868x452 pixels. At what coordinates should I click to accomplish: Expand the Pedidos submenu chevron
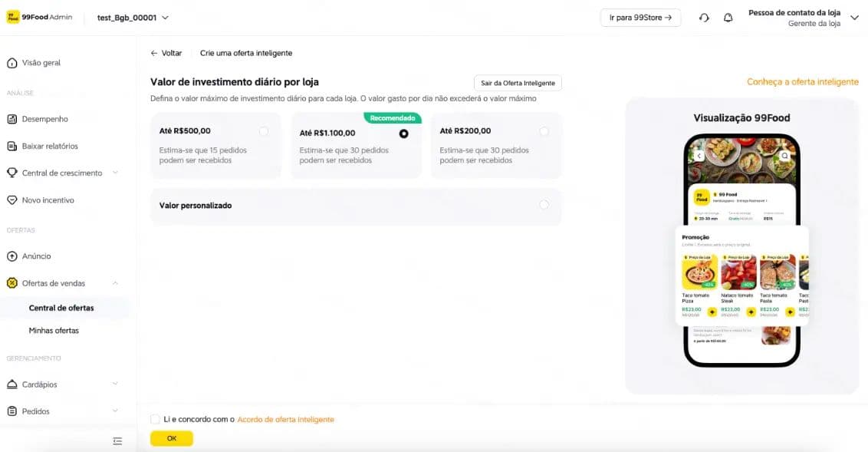tap(115, 411)
